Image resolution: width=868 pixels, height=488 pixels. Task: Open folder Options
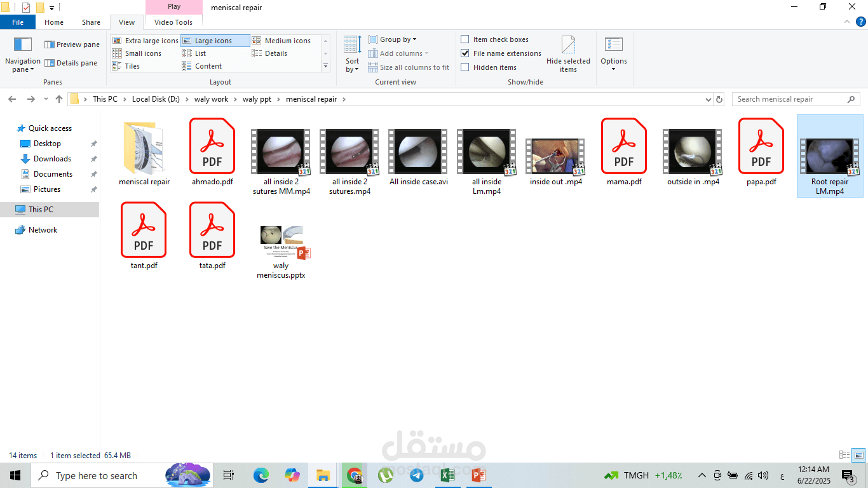pyautogui.click(x=614, y=54)
